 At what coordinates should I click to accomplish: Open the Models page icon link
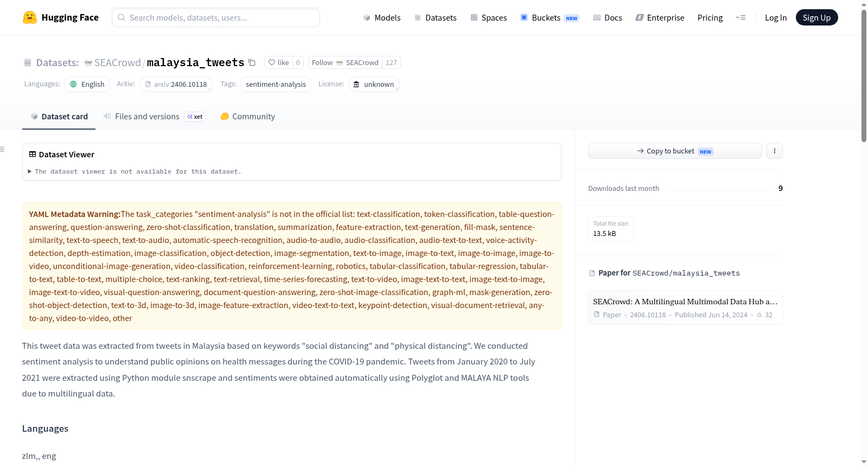pyautogui.click(x=382, y=17)
